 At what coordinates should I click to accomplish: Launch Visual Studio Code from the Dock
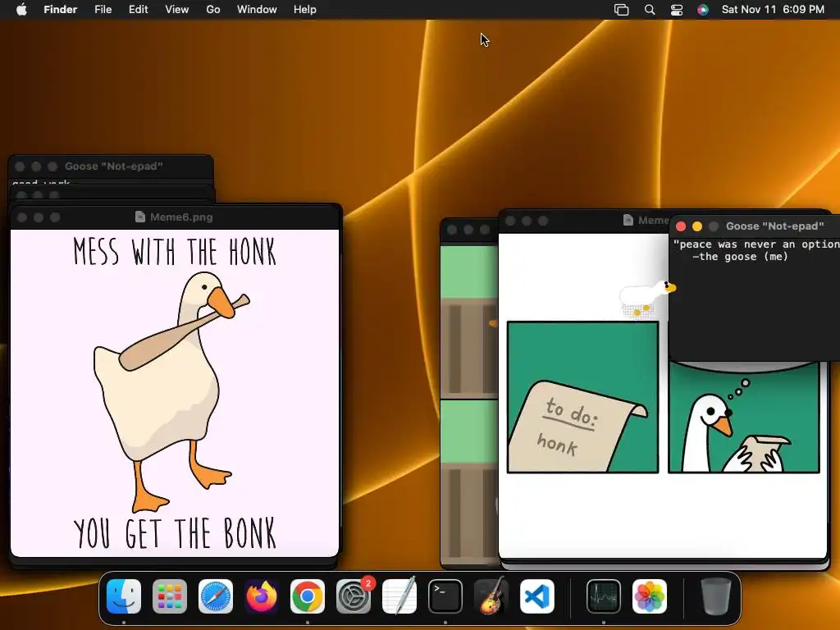pyautogui.click(x=537, y=596)
